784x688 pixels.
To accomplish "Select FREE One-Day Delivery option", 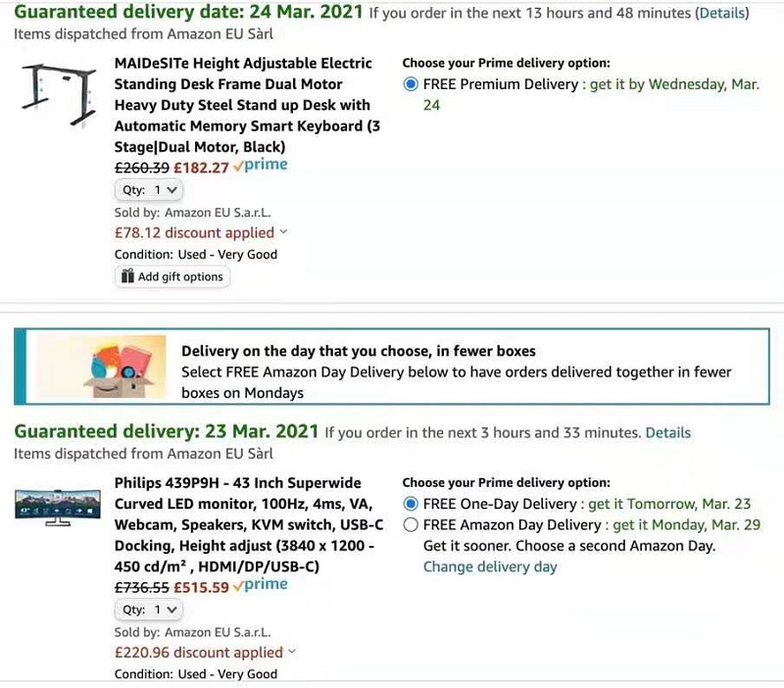I will coord(411,504).
